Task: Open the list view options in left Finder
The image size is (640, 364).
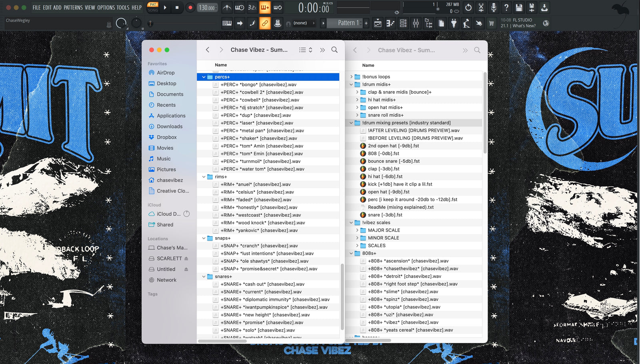Action: click(x=306, y=50)
